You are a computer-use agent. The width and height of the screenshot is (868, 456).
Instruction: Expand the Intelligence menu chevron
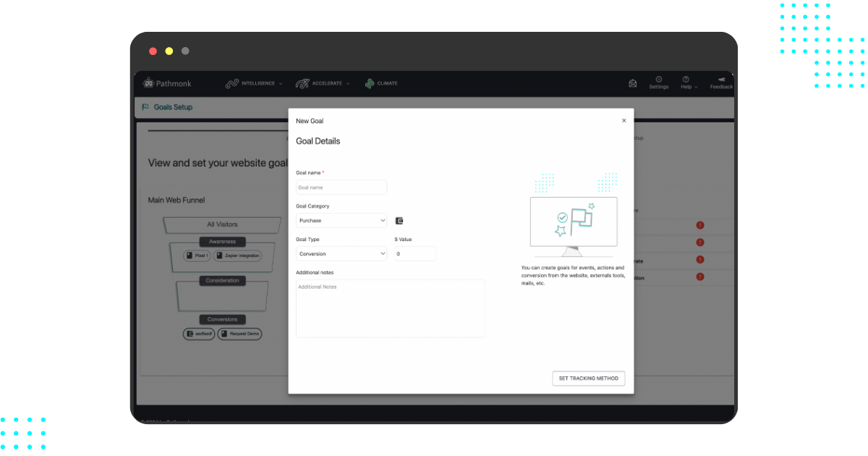[x=280, y=83]
